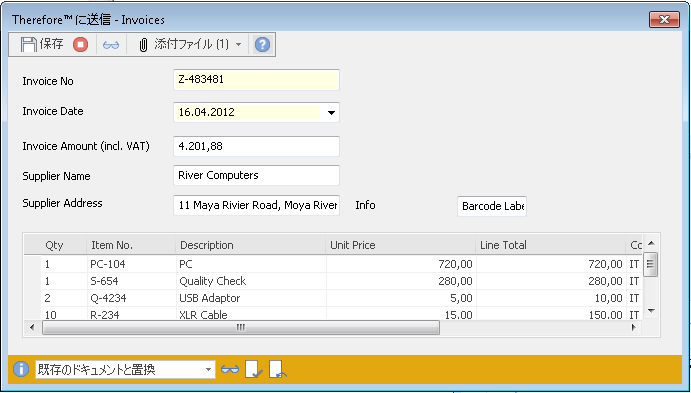Image resolution: width=691 pixels, height=393 pixels.
Task: Open the 既存のドキュメントと置換 dropdown
Action: tap(125, 370)
